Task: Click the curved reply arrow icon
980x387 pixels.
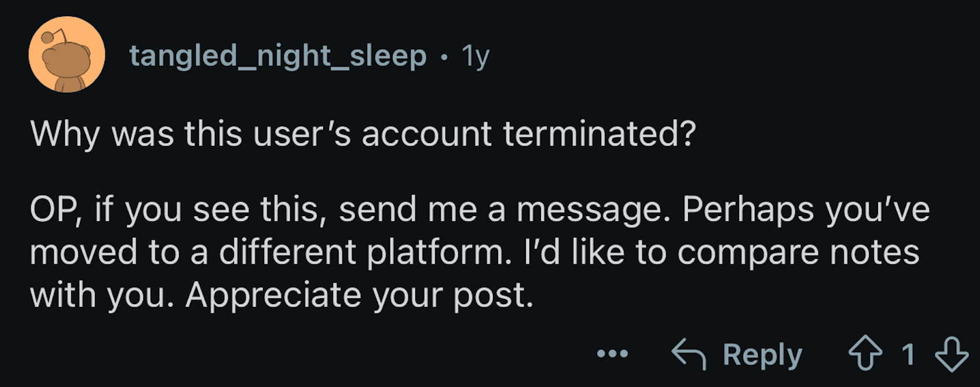Action: 689,353
